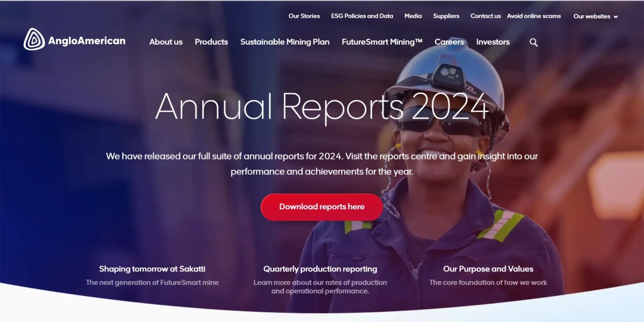Open the Suppliers link
This screenshot has height=322, width=644.
pos(446,16)
